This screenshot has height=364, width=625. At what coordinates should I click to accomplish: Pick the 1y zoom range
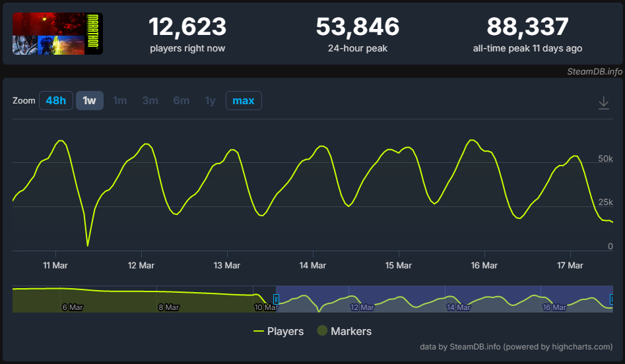tap(210, 100)
